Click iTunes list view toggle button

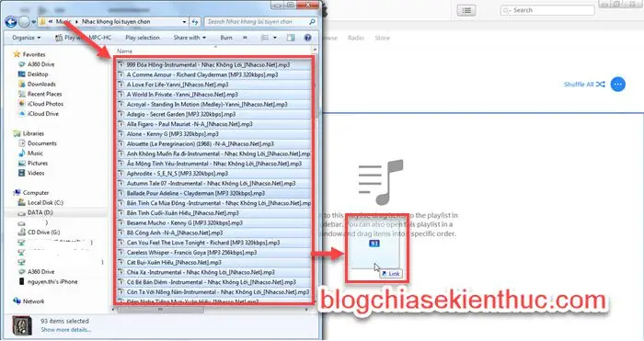[466, 11]
